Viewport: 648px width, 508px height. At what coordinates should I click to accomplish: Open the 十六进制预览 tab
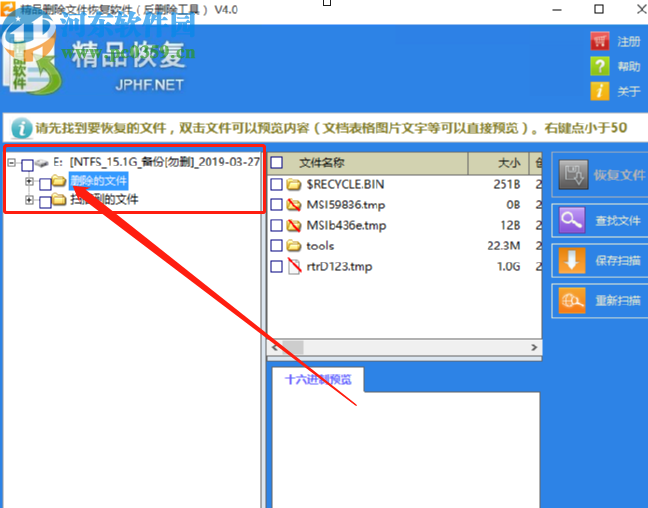(x=318, y=379)
